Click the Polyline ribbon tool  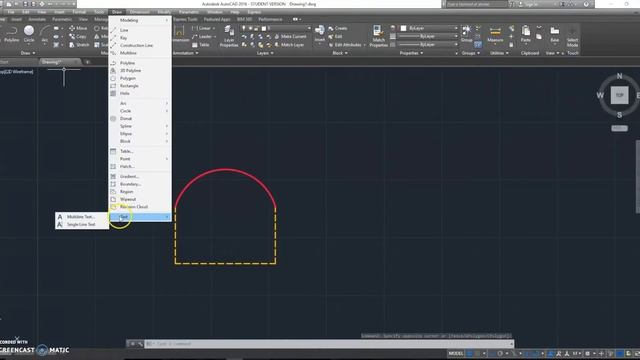(11, 33)
